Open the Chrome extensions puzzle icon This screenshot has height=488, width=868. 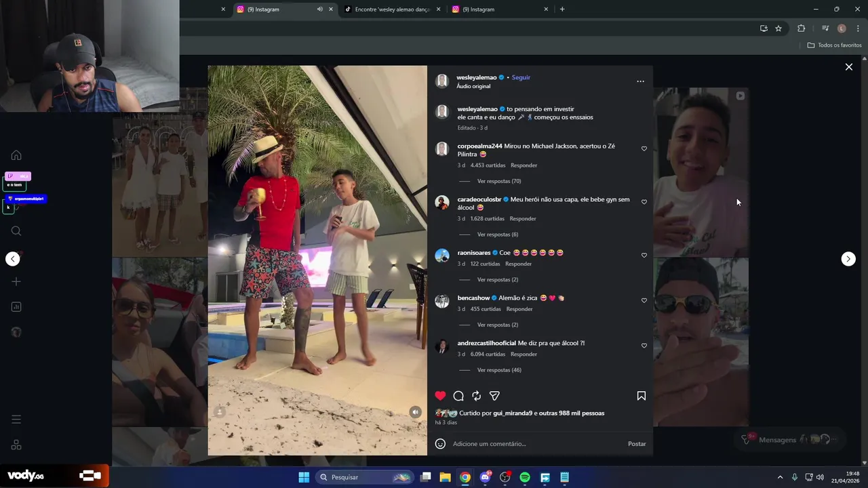pyautogui.click(x=801, y=28)
